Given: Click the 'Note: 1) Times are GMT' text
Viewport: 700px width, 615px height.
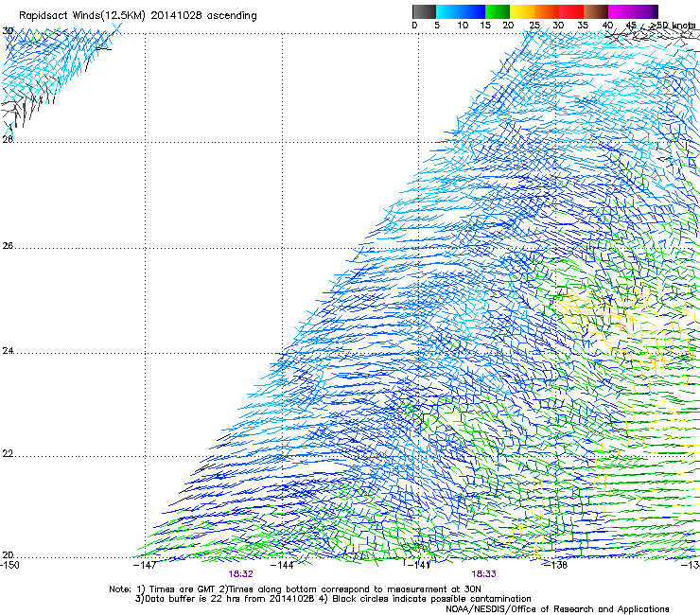Looking at the screenshot, I should click(x=164, y=589).
